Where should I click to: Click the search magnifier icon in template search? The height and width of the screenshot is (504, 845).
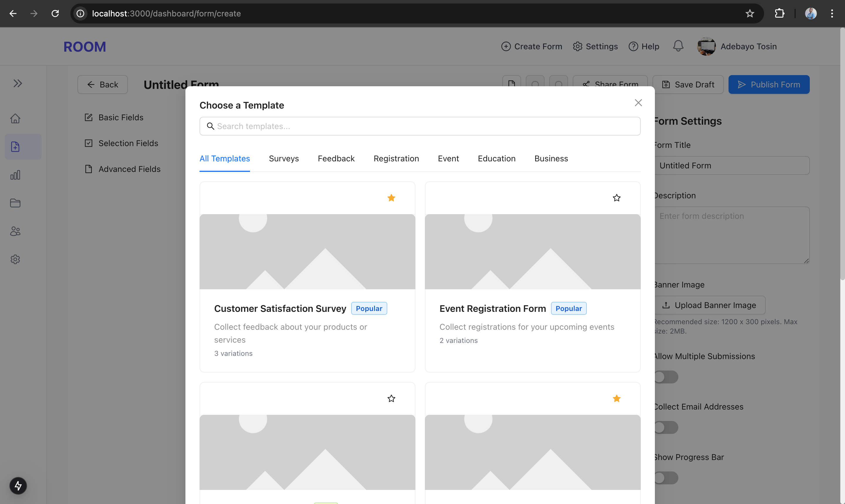211,126
